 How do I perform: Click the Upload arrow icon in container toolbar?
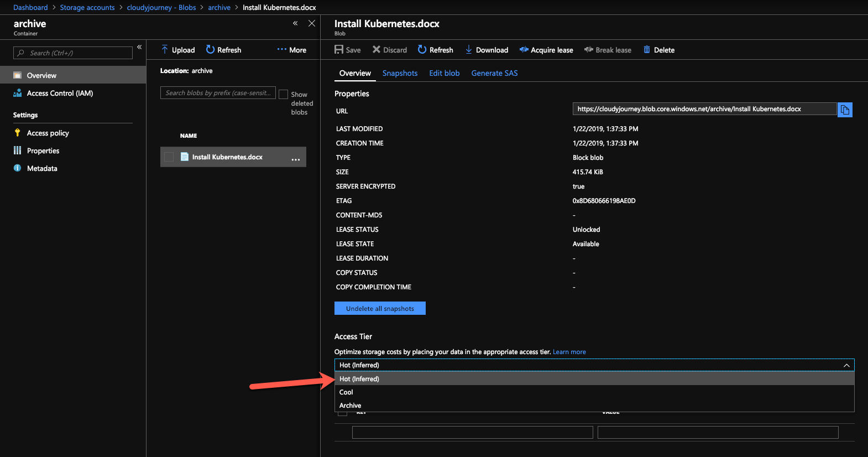165,50
